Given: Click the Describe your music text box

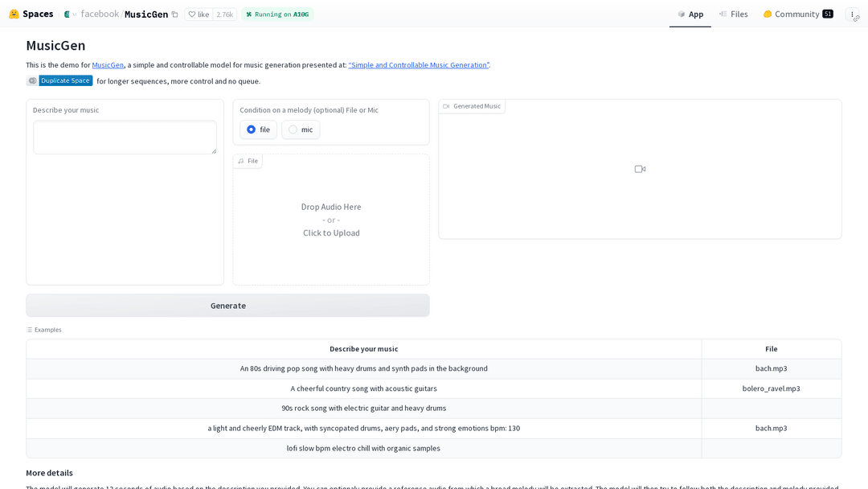Looking at the screenshot, I should (x=125, y=138).
